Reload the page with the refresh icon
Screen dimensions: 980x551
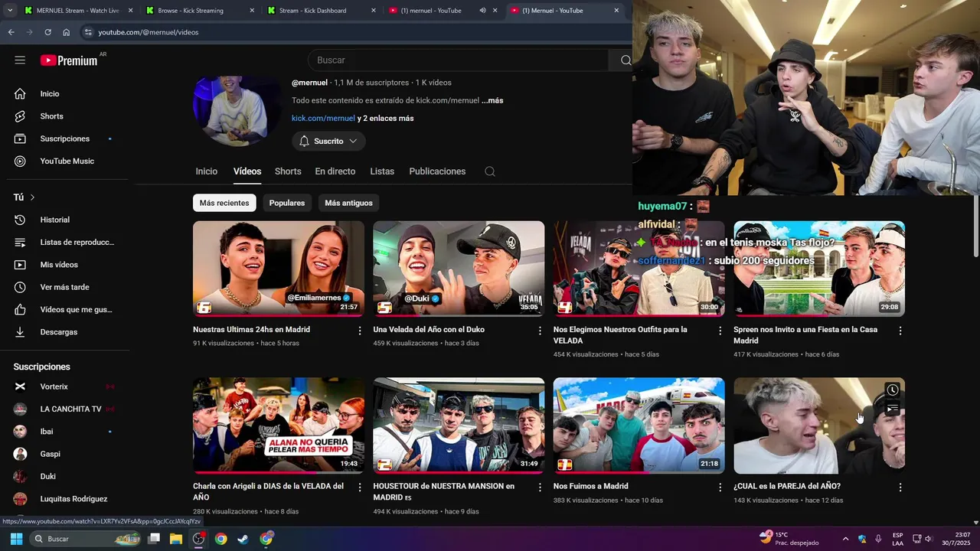click(x=47, y=32)
